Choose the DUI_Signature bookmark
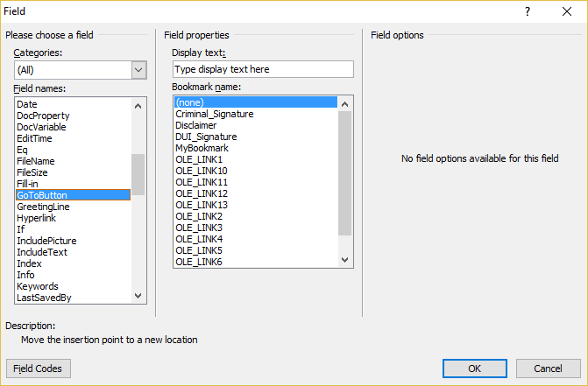Viewport: 588px width, 386px height. [x=206, y=137]
